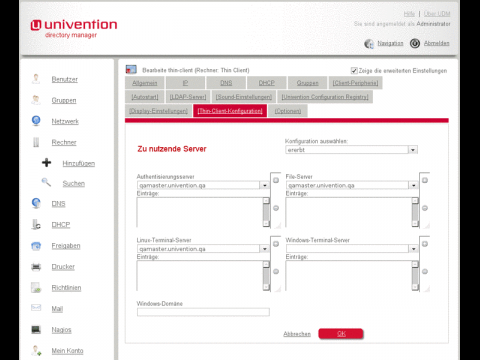Open the Authentisierungsserver dropdown
Viewport: 480px width, 360px height.
(203, 185)
